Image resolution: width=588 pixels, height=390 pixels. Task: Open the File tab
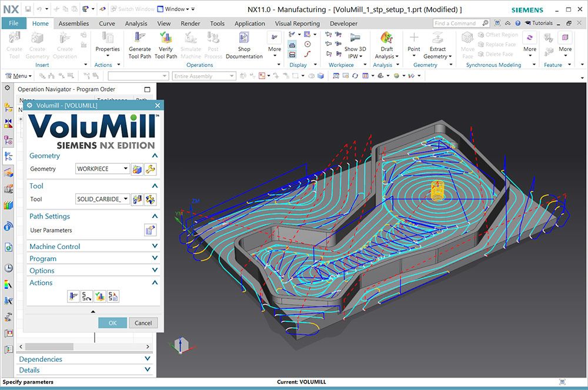click(14, 23)
